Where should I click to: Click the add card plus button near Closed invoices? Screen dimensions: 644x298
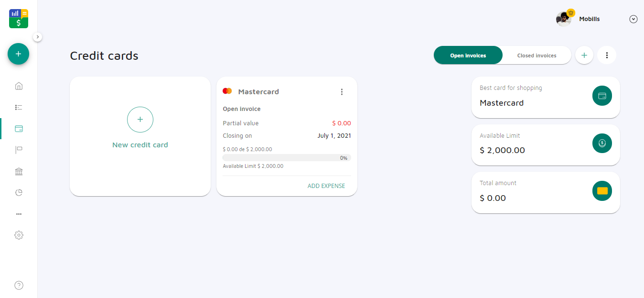(x=584, y=55)
